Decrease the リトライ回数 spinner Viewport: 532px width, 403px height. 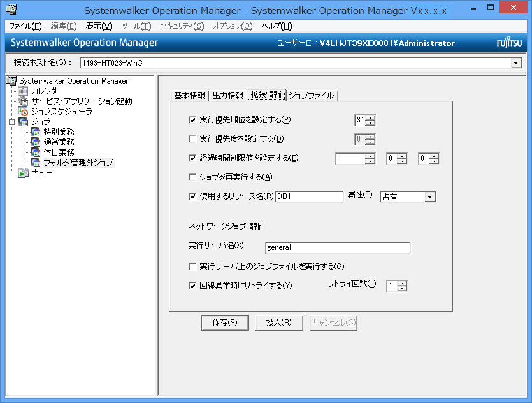pos(403,289)
